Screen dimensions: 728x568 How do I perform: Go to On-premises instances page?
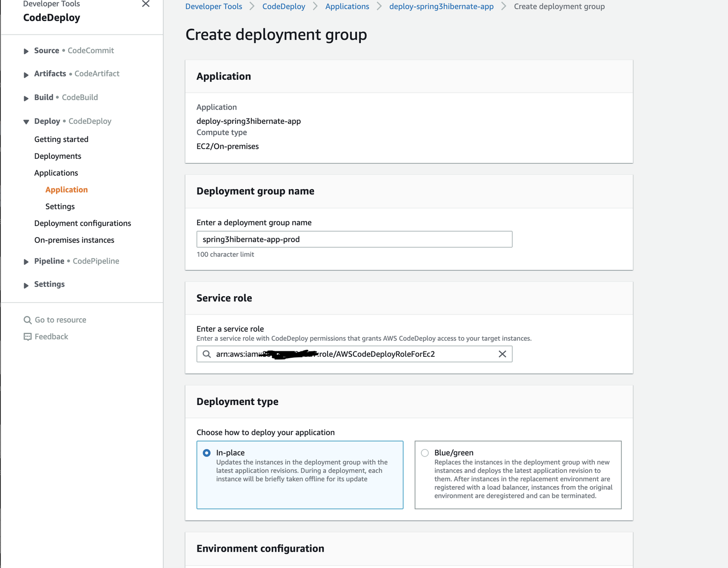point(74,240)
